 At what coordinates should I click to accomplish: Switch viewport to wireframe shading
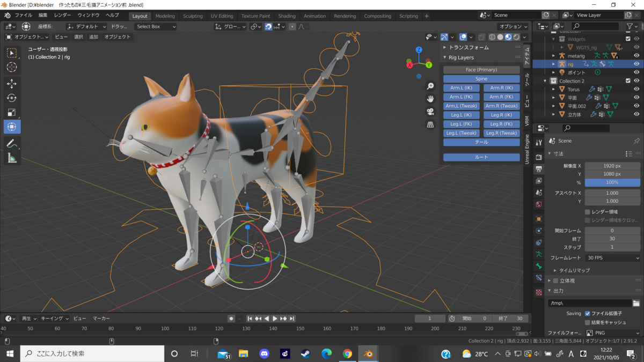492,37
